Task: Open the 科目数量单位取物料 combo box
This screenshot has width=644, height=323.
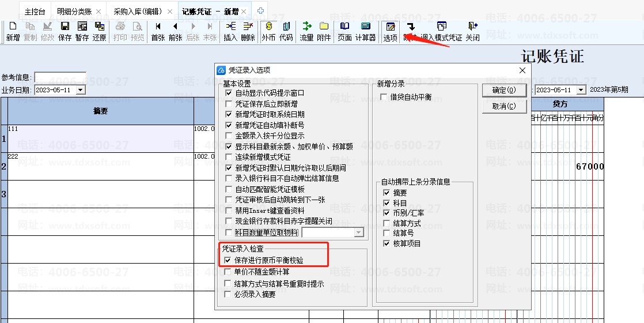Action: (333, 233)
